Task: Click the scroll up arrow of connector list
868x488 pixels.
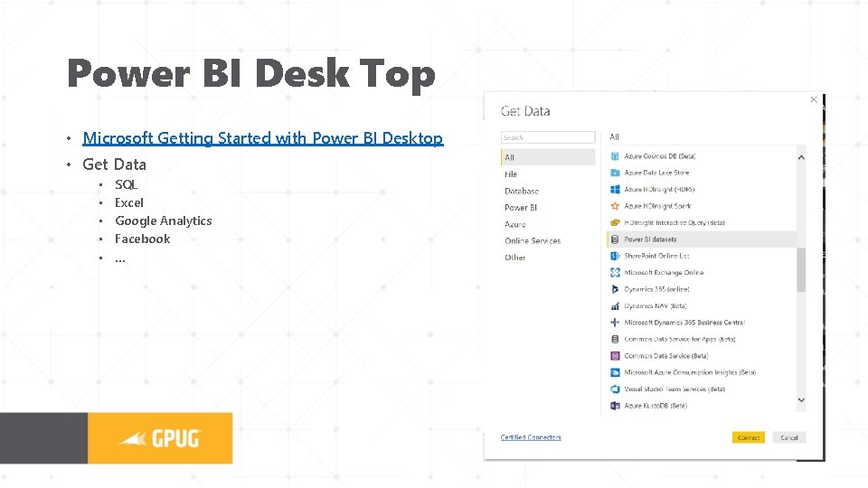Action: (801, 157)
